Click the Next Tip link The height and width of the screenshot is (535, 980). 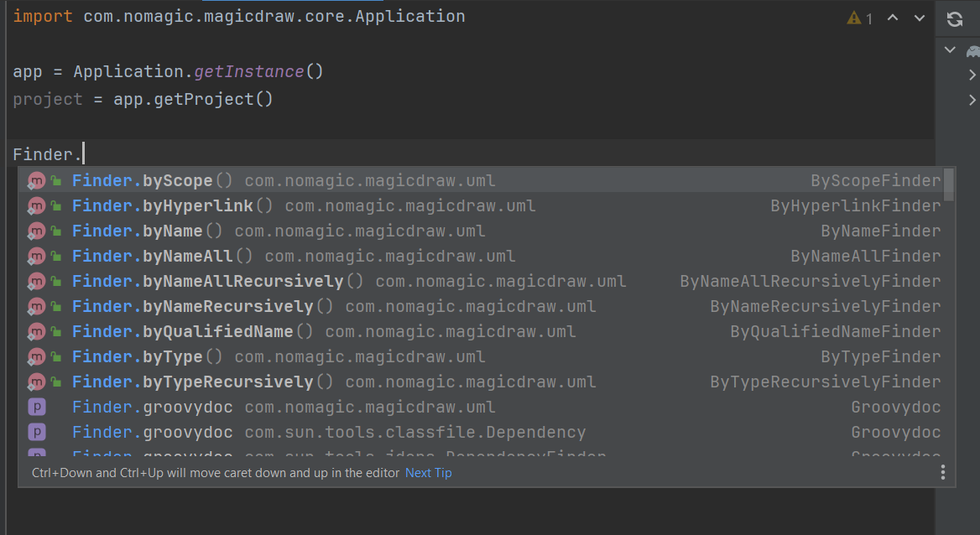tap(428, 473)
